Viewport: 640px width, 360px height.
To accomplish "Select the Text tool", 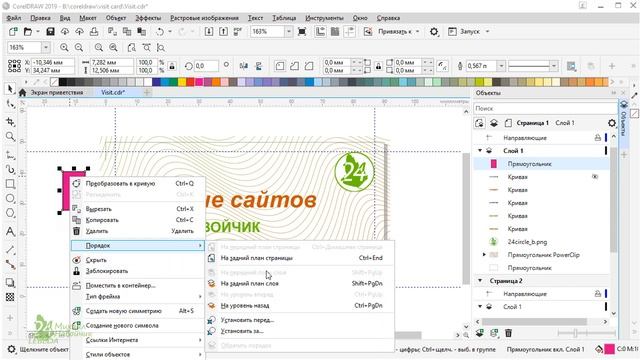I will tap(10, 232).
